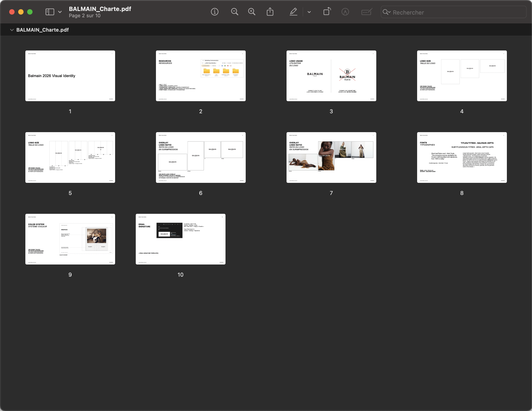Select page 3 Logo Usage thumbnail
Image resolution: width=532 pixels, height=411 pixels.
click(x=331, y=76)
